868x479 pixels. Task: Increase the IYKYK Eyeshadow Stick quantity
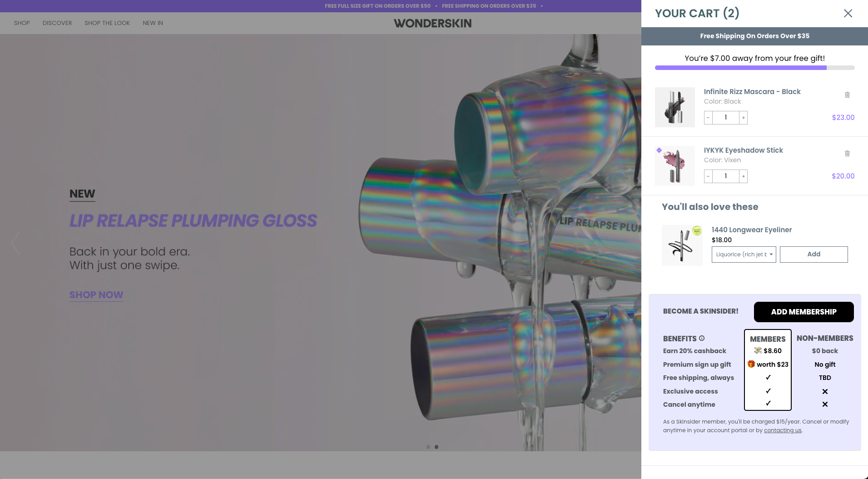point(743,176)
